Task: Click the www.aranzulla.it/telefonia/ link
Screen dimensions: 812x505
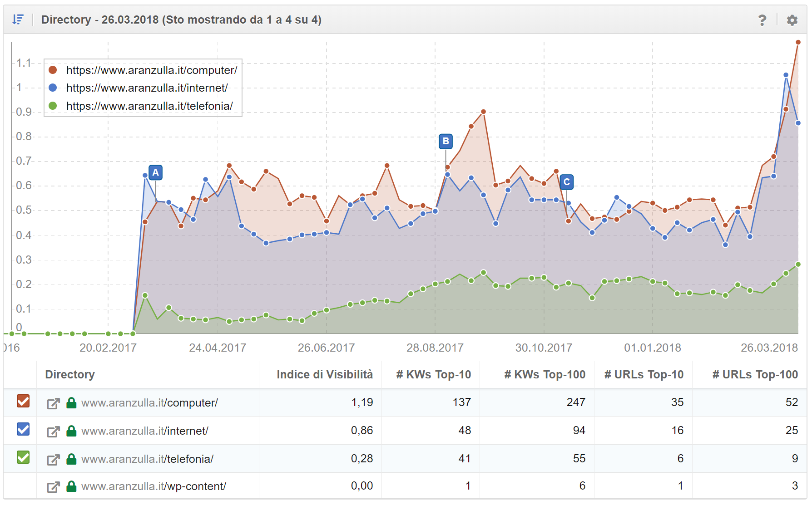Action: pyautogui.click(x=147, y=459)
